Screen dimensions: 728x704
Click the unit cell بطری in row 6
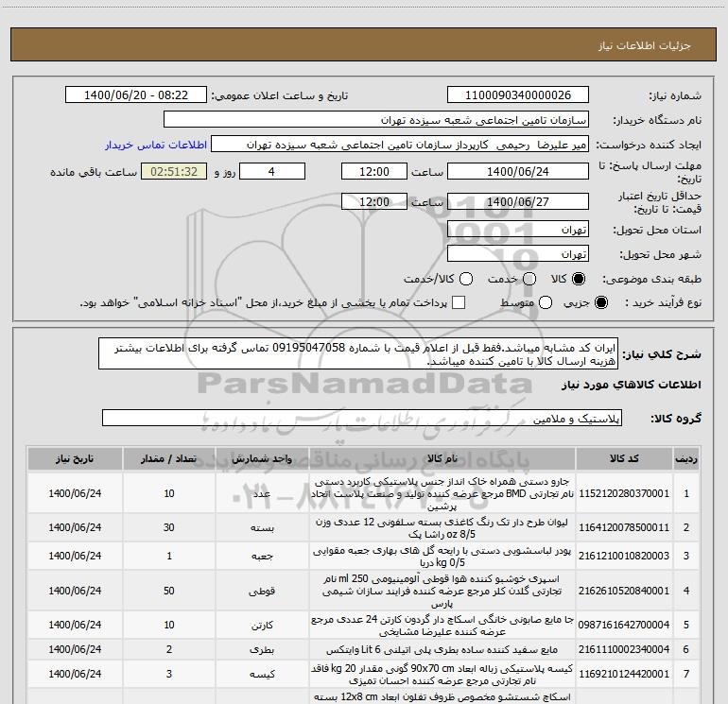tap(262, 650)
